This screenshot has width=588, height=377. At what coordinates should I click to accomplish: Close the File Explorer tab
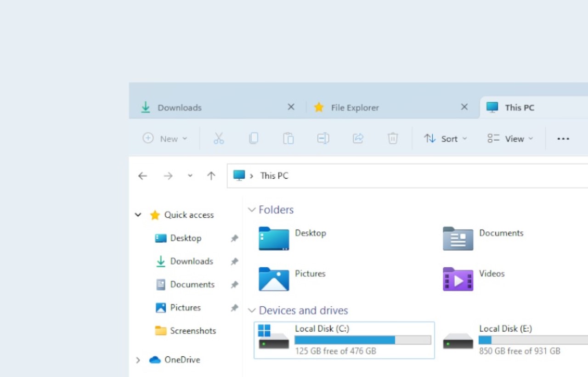(x=464, y=107)
